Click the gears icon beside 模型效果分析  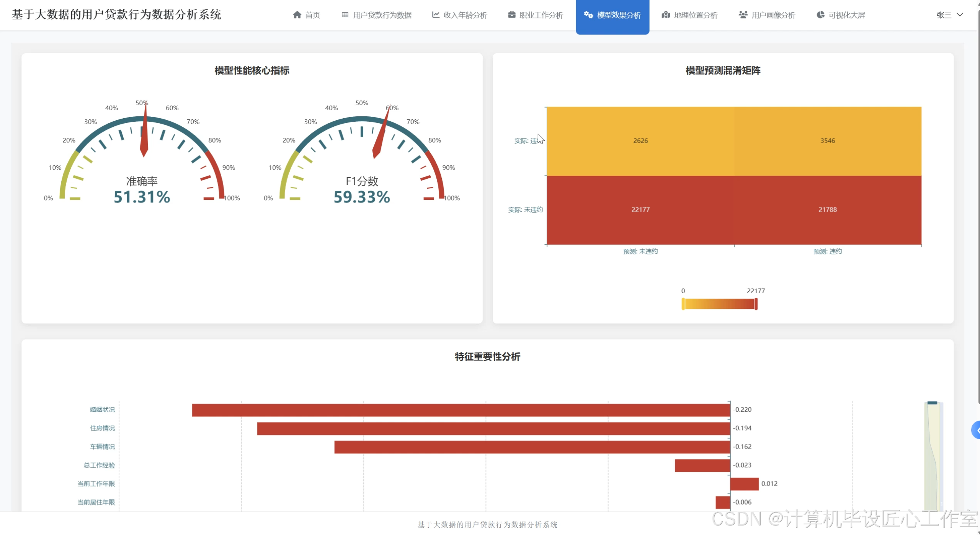point(588,15)
